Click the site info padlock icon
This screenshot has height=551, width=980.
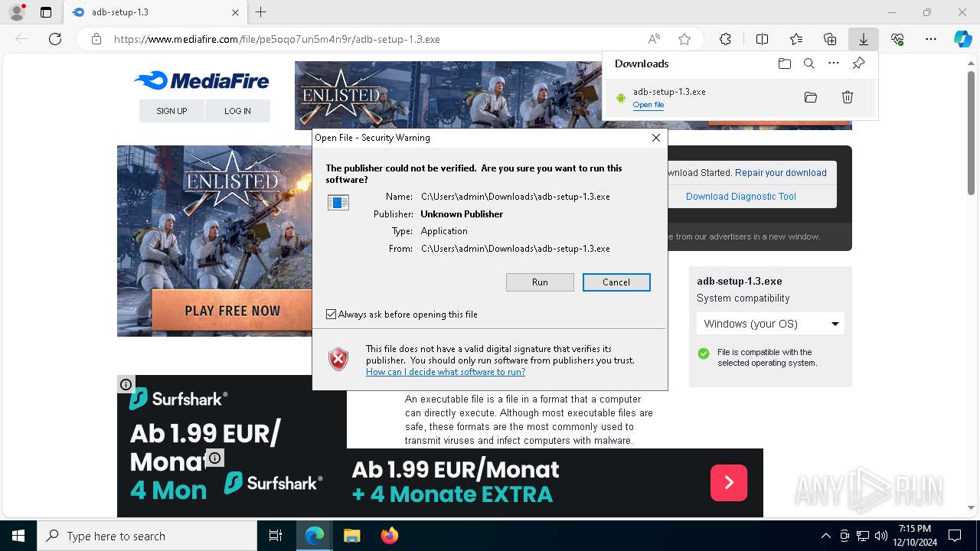click(x=96, y=39)
